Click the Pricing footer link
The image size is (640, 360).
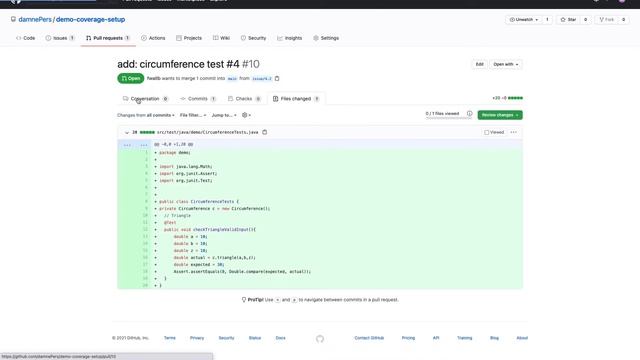click(x=408, y=338)
